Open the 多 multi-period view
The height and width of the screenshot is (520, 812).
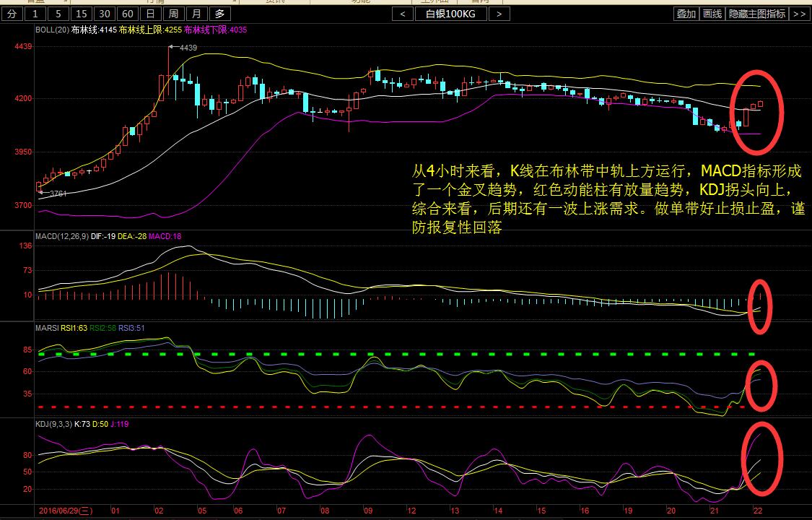219,14
